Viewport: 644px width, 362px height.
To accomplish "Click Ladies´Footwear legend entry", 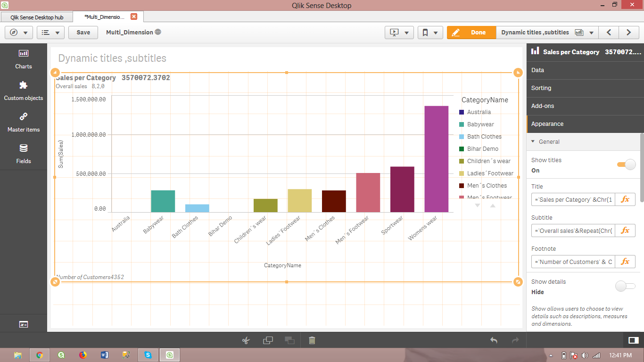I will [486, 173].
